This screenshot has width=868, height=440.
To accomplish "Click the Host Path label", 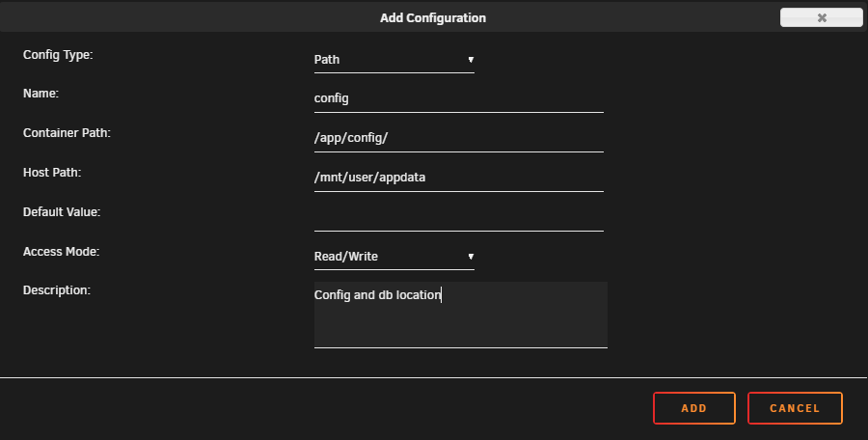I will 52,173.
